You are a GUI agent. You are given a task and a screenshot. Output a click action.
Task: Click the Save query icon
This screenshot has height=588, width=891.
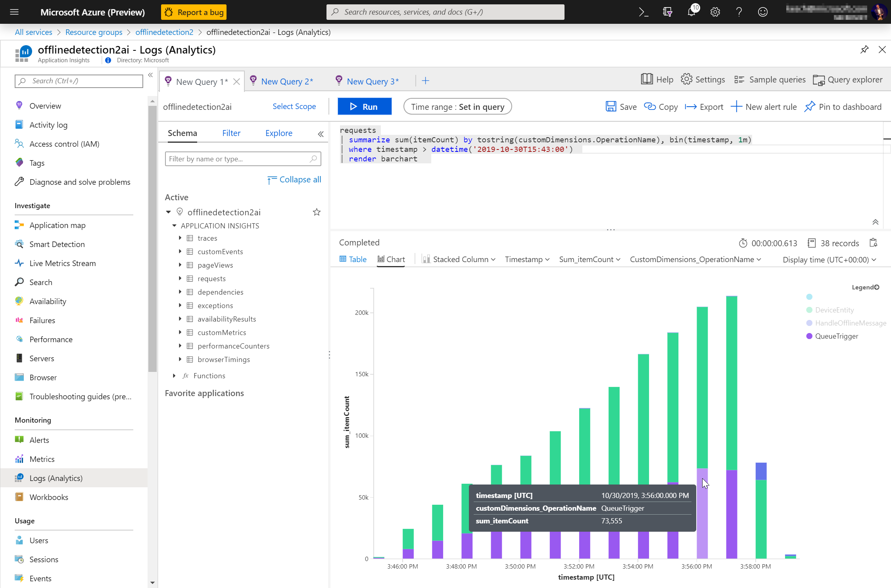tap(611, 107)
